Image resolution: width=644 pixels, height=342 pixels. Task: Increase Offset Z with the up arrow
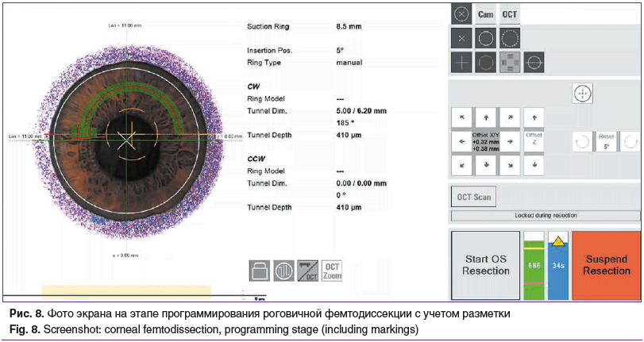click(534, 117)
